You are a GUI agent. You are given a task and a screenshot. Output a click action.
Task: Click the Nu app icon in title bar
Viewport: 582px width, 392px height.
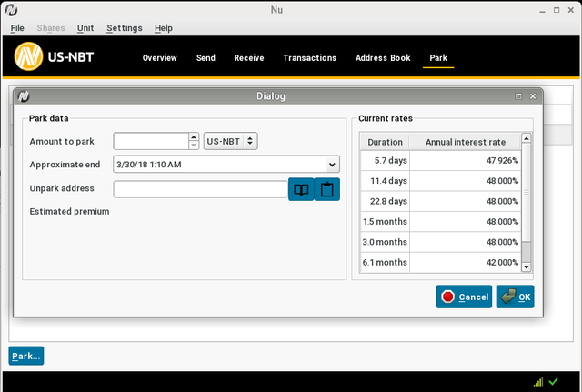pos(11,10)
